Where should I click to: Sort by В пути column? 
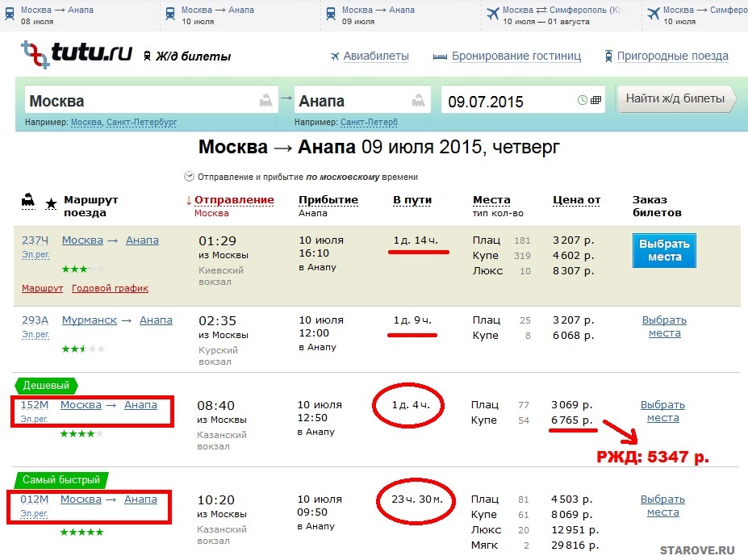[412, 200]
